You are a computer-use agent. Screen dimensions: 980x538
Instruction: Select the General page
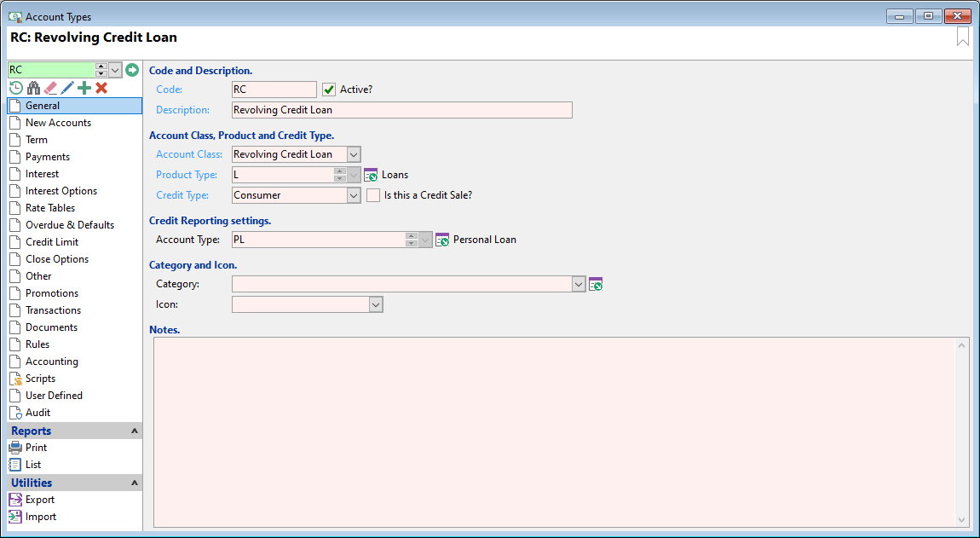click(x=75, y=106)
